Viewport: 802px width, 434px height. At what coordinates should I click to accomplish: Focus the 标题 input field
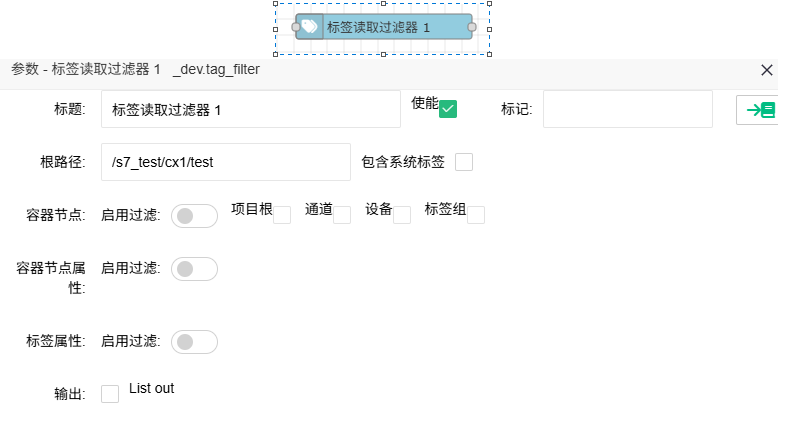[x=251, y=109]
